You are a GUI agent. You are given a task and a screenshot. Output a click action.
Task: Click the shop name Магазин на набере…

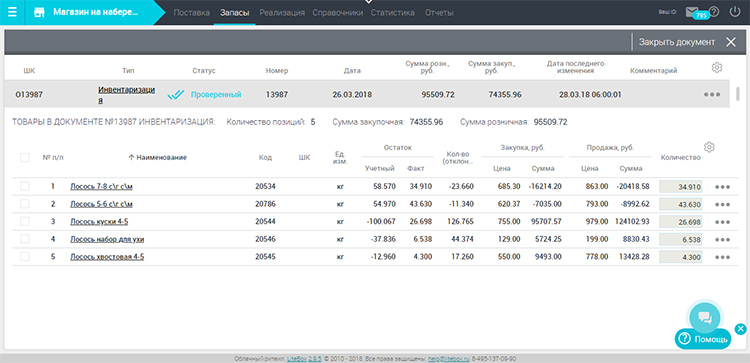pos(95,12)
